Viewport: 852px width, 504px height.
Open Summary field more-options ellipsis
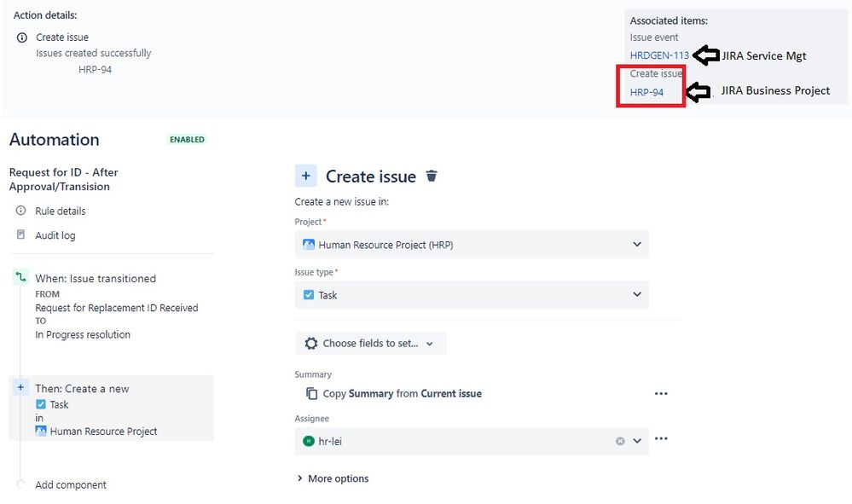661,393
